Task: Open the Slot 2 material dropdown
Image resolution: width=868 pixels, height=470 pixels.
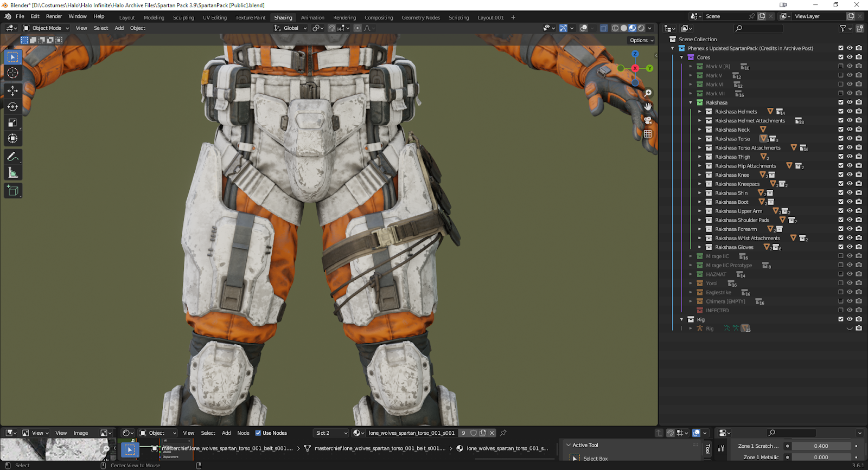Action: point(331,433)
